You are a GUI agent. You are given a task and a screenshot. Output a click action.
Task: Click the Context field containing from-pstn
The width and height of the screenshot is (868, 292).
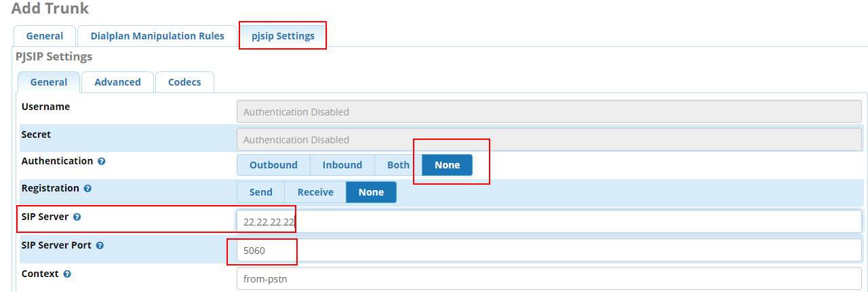click(549, 278)
